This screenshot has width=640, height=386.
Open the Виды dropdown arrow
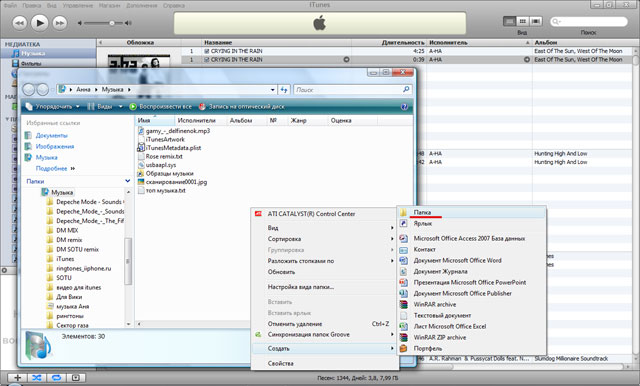pos(120,106)
